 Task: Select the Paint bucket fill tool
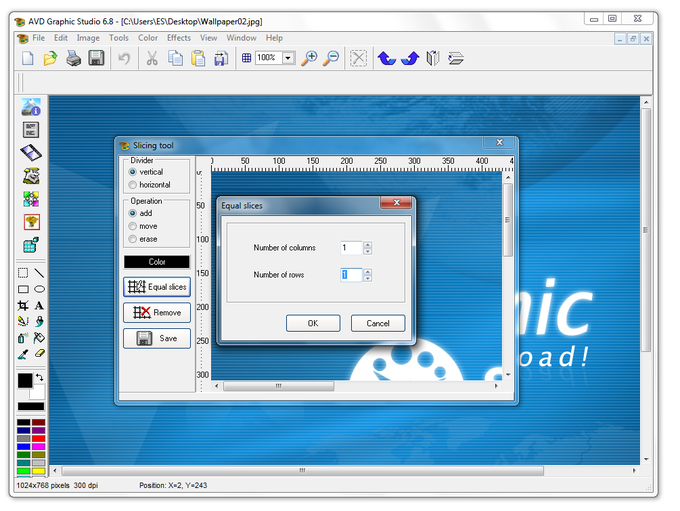[x=39, y=337]
